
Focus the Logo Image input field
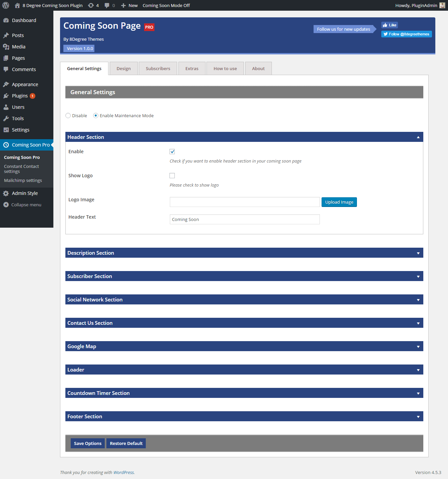coord(245,202)
